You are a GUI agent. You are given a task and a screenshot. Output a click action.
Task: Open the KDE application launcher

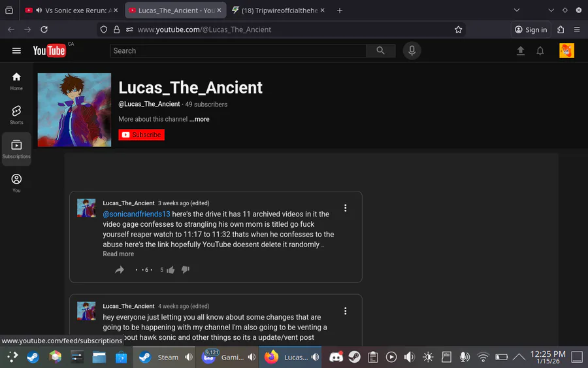12,357
